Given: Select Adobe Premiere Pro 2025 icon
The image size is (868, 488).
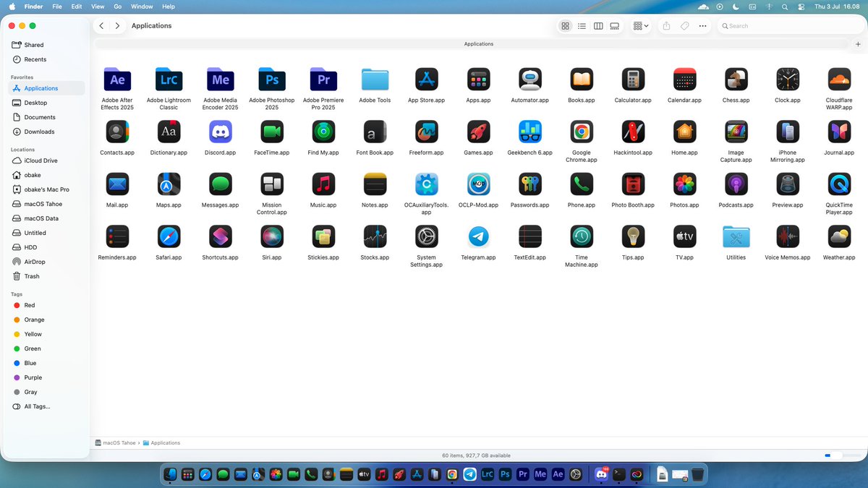Looking at the screenshot, I should click(x=323, y=80).
